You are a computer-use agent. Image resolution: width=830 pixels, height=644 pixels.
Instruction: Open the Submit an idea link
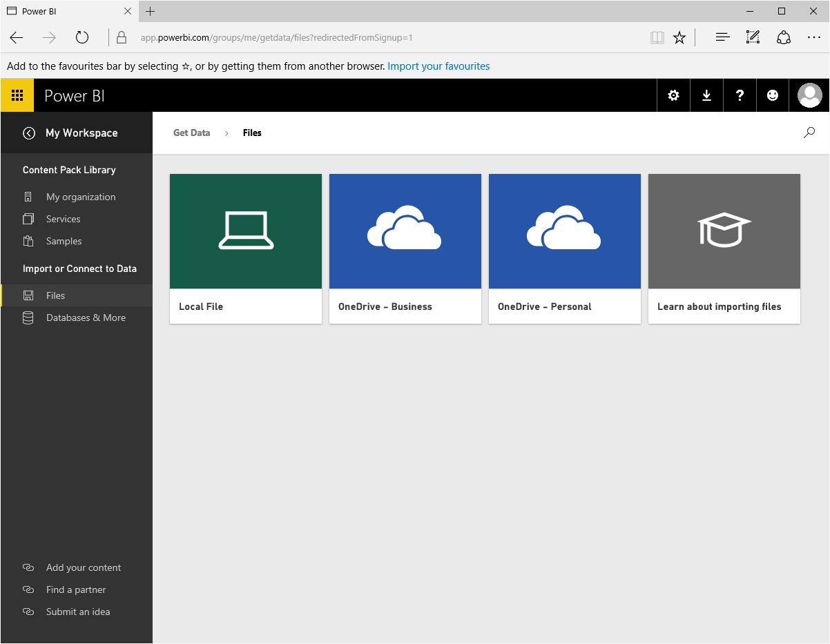pyautogui.click(x=77, y=612)
